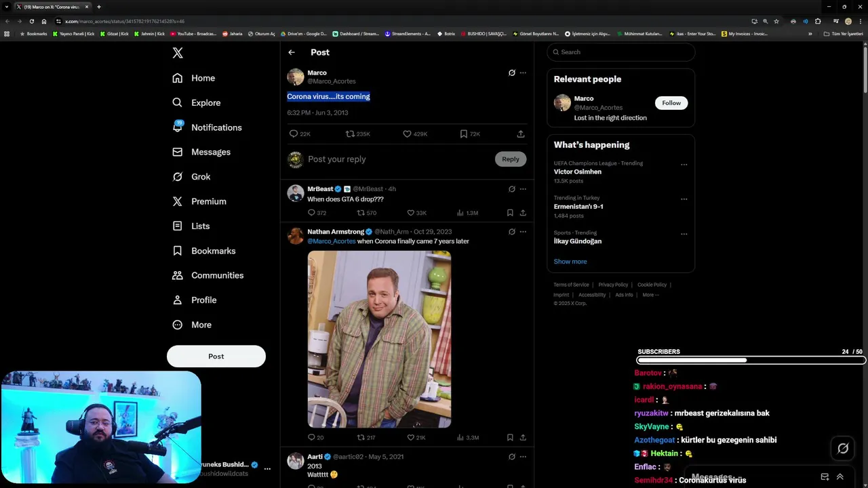Click the X logo in the sidebar
The width and height of the screenshot is (868, 488).
[178, 53]
